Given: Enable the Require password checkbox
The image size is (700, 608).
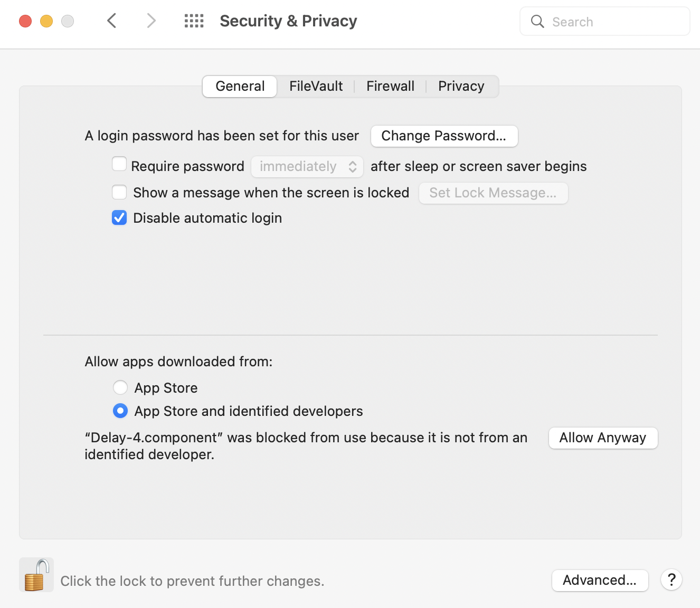Looking at the screenshot, I should coord(119,165).
